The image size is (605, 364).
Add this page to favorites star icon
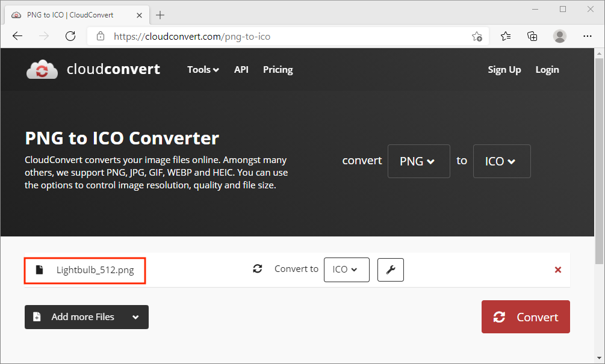[x=477, y=36]
